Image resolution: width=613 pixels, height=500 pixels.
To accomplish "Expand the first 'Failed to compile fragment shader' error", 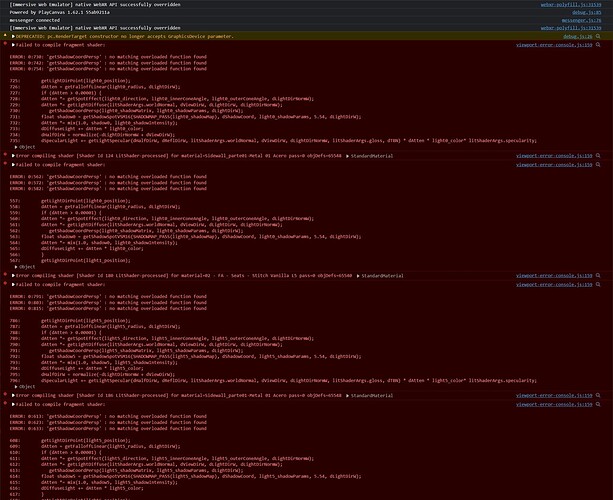I will (14, 45).
